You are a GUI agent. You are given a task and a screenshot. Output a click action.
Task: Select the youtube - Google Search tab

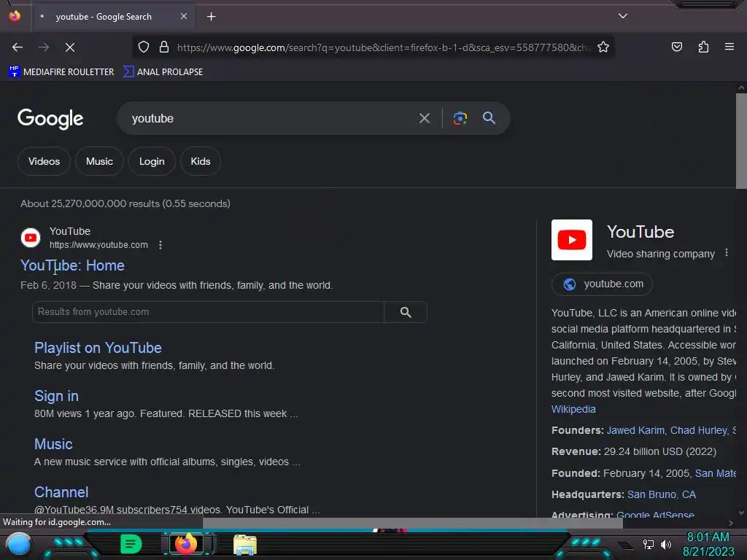tap(112, 17)
